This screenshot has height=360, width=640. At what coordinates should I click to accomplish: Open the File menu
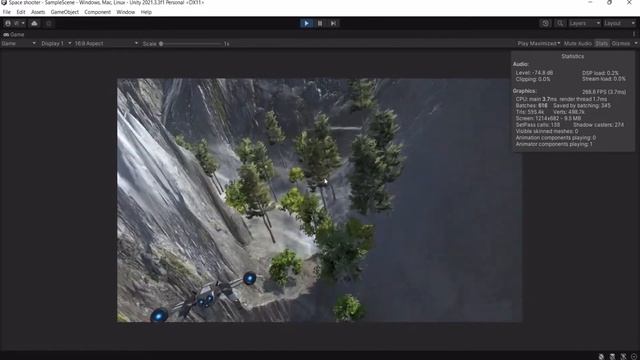[7, 12]
